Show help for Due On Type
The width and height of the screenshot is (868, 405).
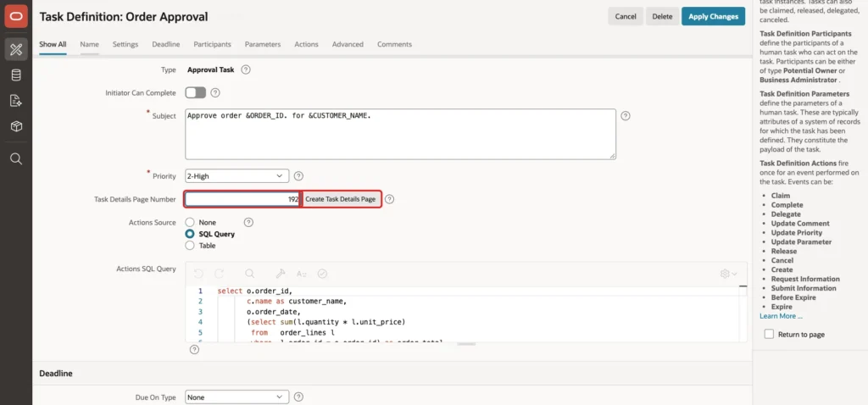click(x=298, y=397)
